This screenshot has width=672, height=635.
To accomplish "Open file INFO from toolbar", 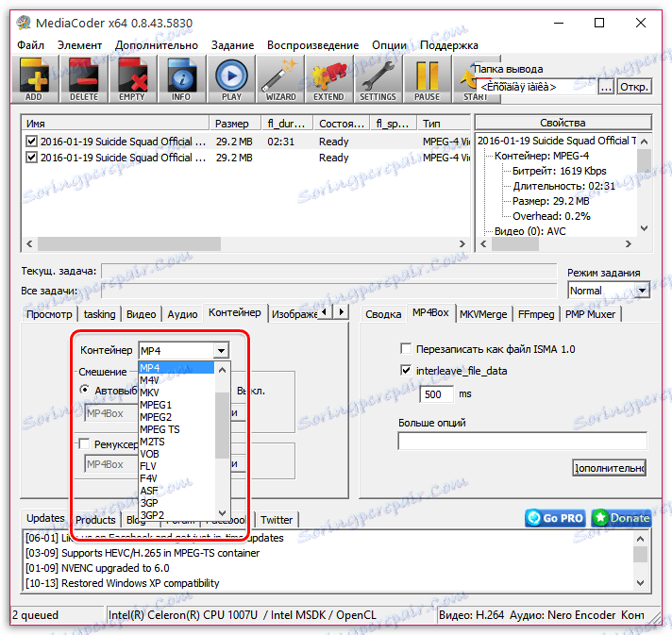I will tap(181, 79).
